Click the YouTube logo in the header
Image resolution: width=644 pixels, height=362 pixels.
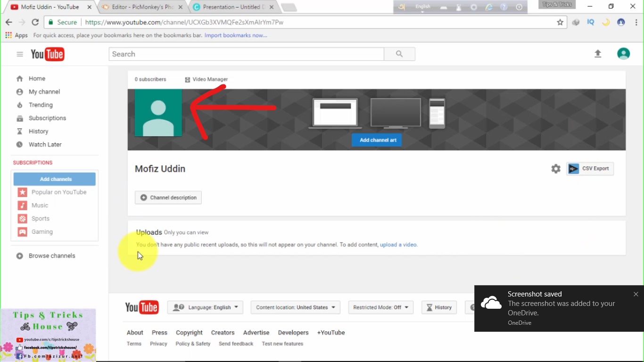point(47,54)
